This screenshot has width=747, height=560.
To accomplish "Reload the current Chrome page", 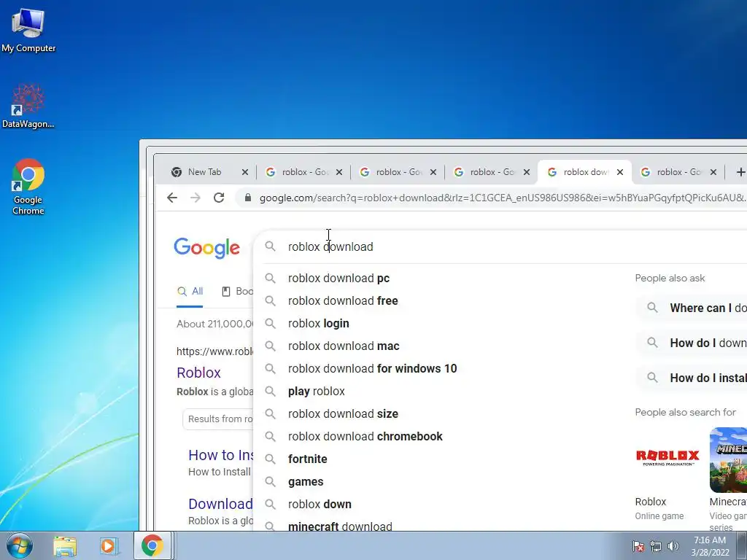I will click(219, 198).
